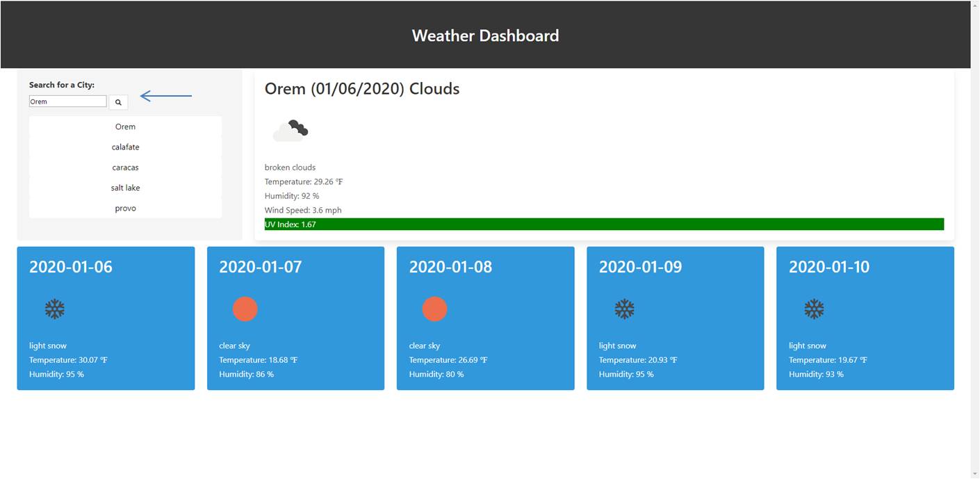The height and width of the screenshot is (479, 980).
Task: Click the snowflake icon on the 2020-01-06 card
Action: pos(55,309)
